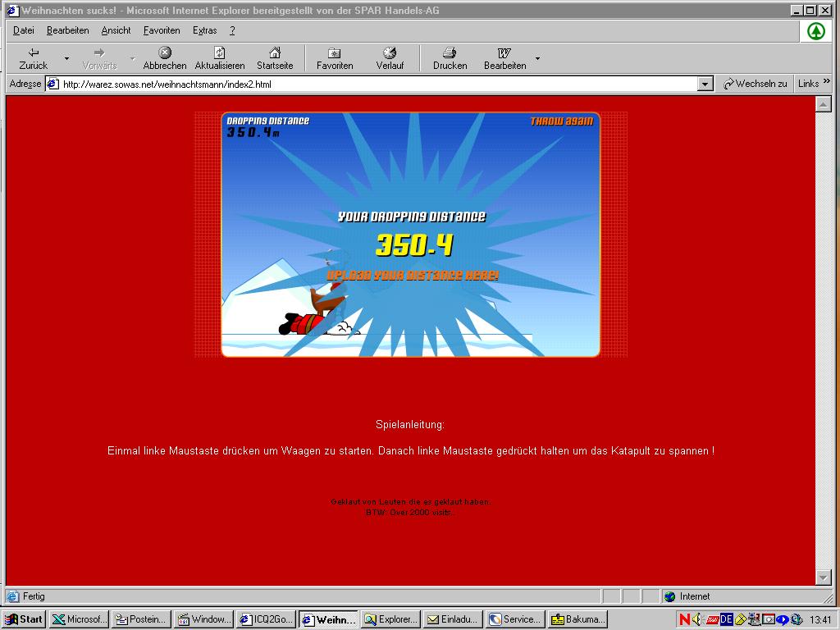Print page with Drucken icon
840x630 pixels.
(450, 53)
